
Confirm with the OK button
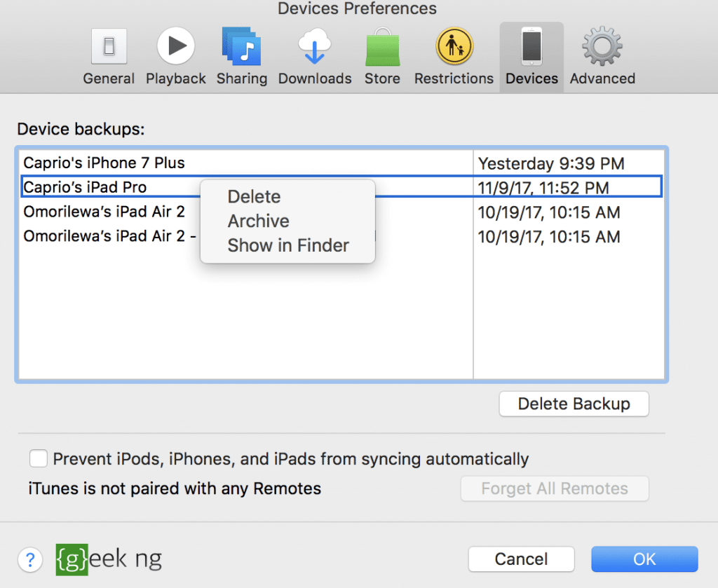644,559
